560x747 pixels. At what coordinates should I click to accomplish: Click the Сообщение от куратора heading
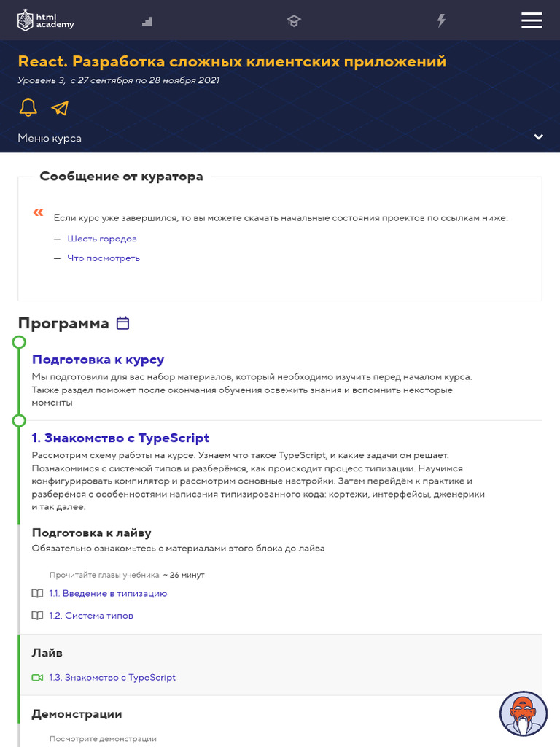pos(122,177)
